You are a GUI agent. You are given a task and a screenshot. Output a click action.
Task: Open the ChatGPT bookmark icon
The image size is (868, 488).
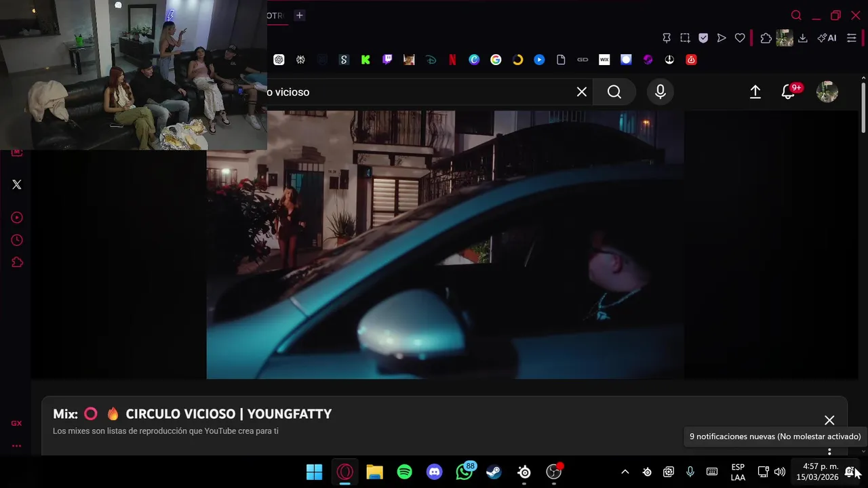[279, 60]
